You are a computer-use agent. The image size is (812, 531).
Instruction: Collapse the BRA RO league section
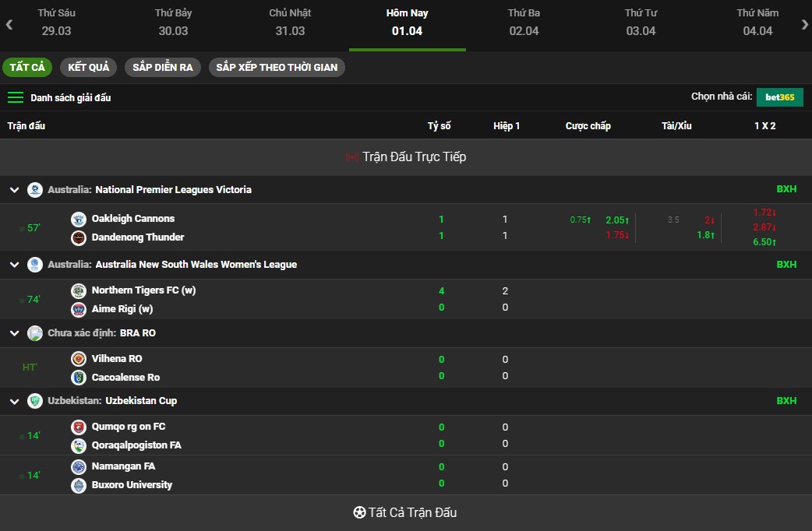click(x=14, y=333)
